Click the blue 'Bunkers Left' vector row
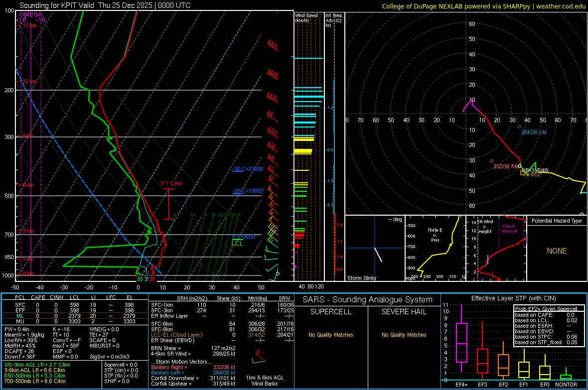 click(193, 373)
